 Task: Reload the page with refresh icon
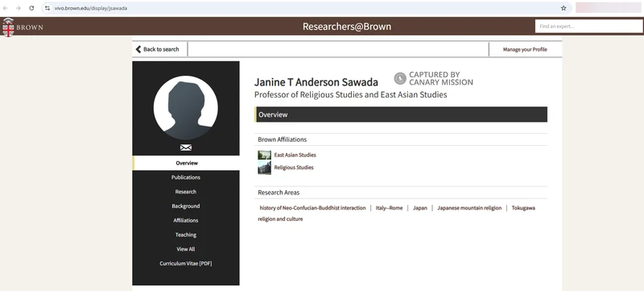(x=31, y=8)
